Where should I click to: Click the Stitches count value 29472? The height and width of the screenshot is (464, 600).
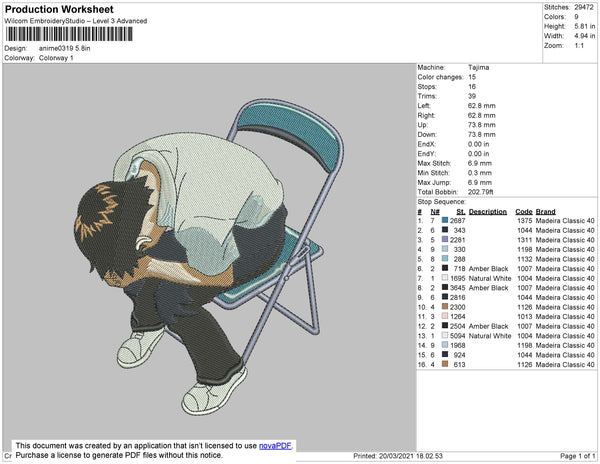pyautogui.click(x=583, y=6)
